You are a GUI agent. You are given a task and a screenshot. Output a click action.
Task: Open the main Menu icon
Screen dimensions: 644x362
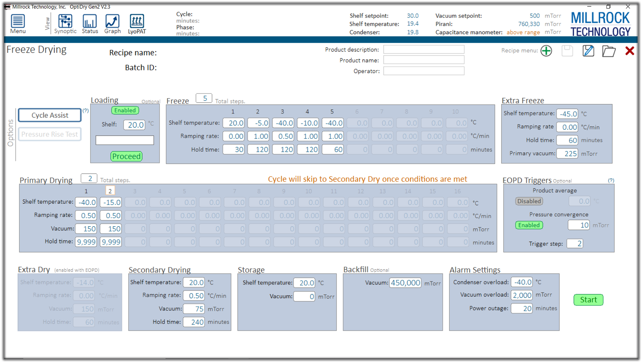(18, 24)
